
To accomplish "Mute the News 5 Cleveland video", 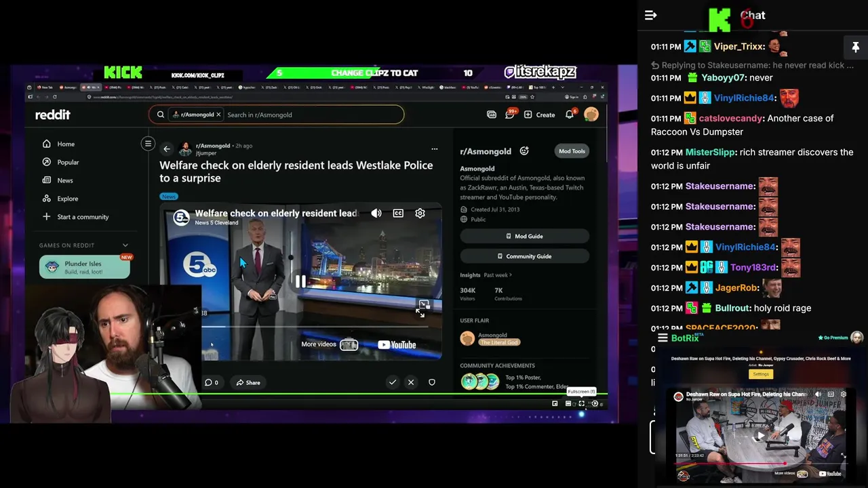I will (376, 213).
